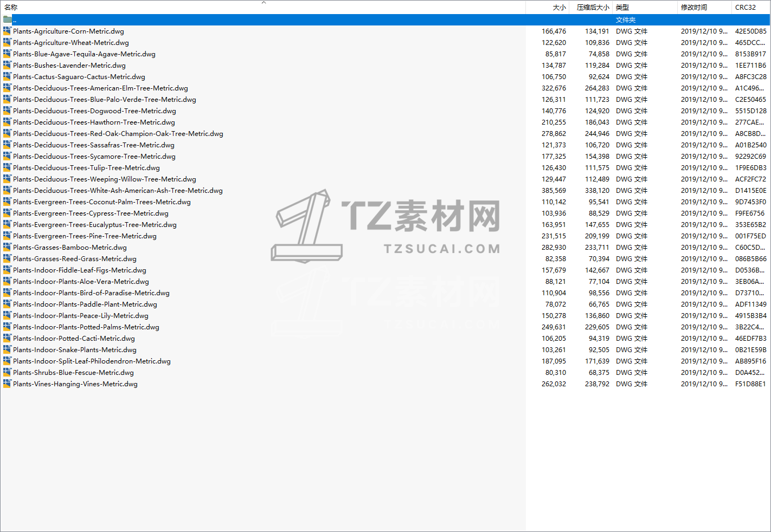Viewport: 771px width, 532px height.
Task: Click CRC32 value 001F75ED
Action: [x=750, y=236]
